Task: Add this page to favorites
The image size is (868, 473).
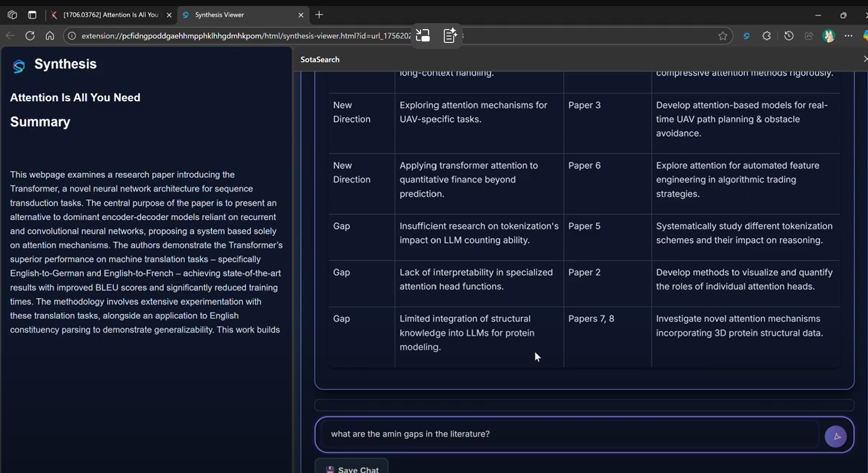Action: click(x=723, y=36)
